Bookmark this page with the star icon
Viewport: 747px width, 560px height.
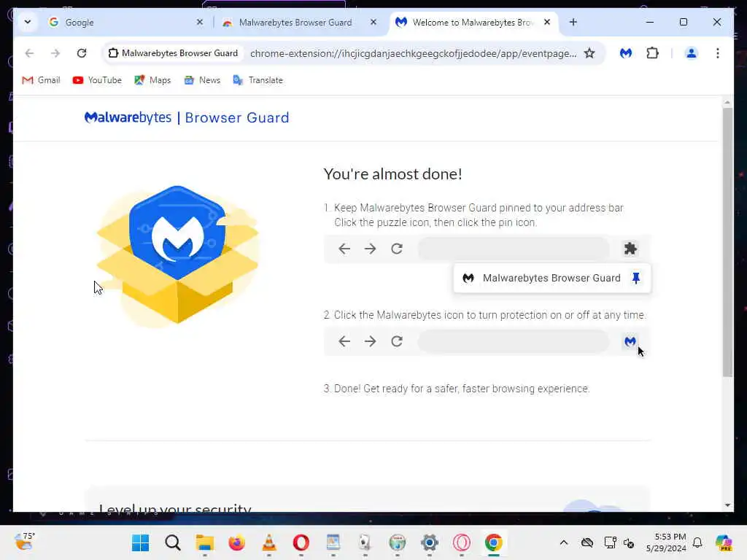(589, 52)
